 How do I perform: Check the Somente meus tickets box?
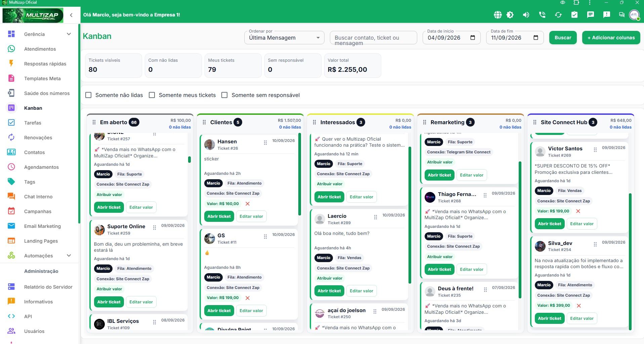(x=152, y=95)
